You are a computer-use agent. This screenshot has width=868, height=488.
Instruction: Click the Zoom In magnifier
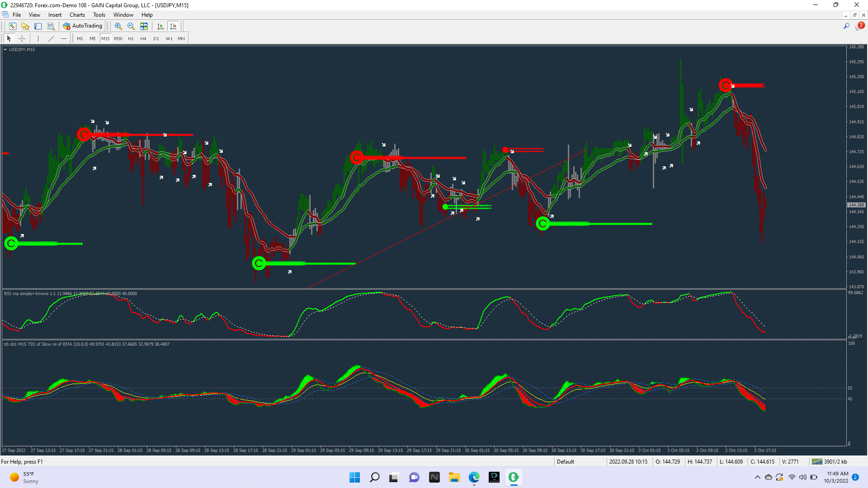pos(118,26)
